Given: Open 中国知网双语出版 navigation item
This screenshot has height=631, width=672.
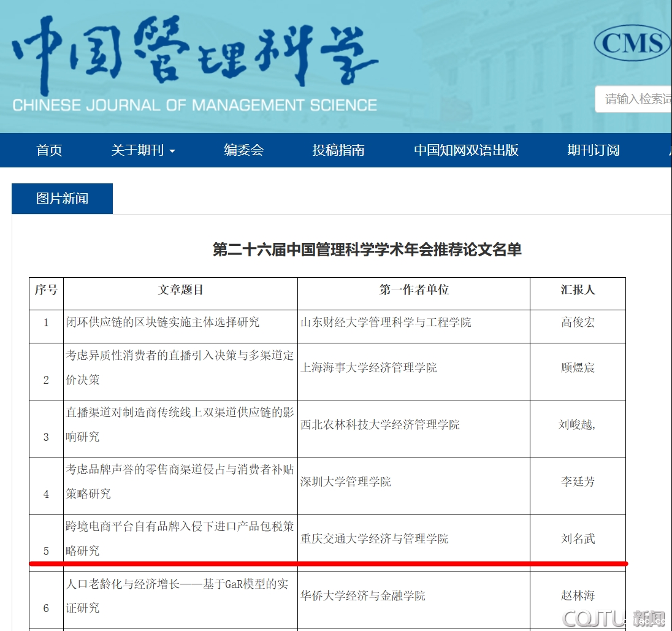Looking at the screenshot, I should point(466,150).
